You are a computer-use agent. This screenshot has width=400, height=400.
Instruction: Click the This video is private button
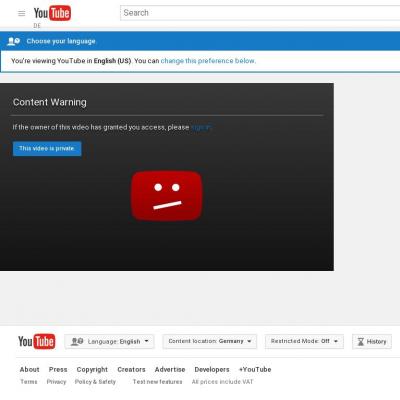pos(47,149)
